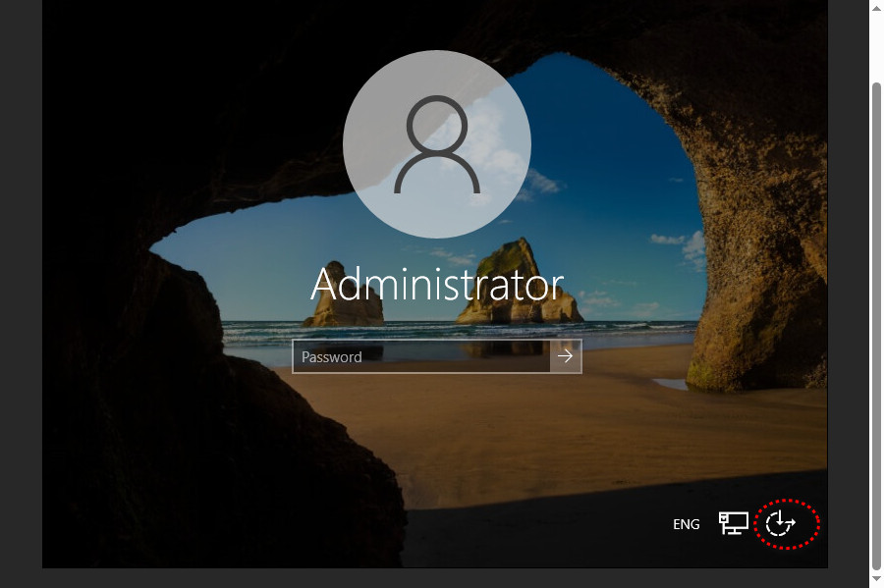Focus the Password input field
The image size is (884, 588).
[x=420, y=357]
